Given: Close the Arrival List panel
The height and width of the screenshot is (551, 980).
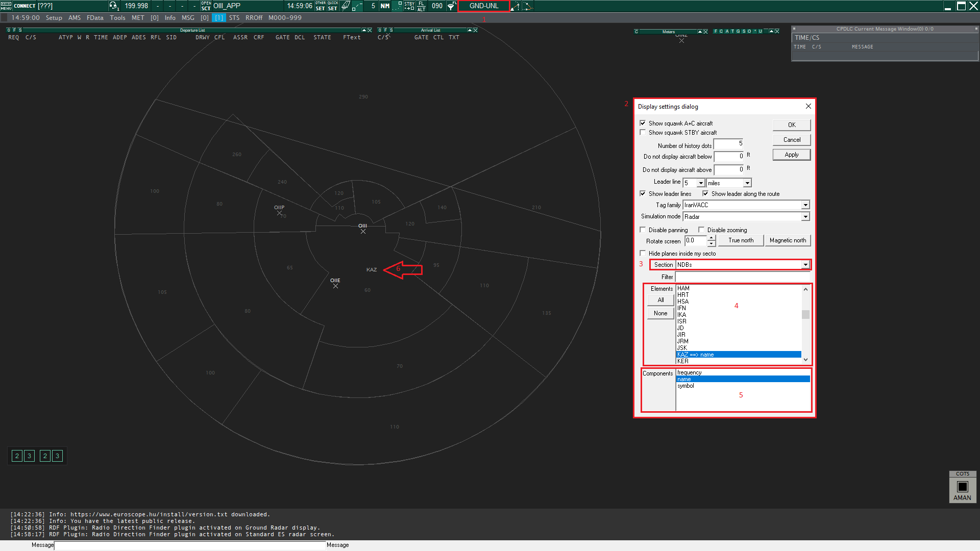Looking at the screenshot, I should point(475,30).
